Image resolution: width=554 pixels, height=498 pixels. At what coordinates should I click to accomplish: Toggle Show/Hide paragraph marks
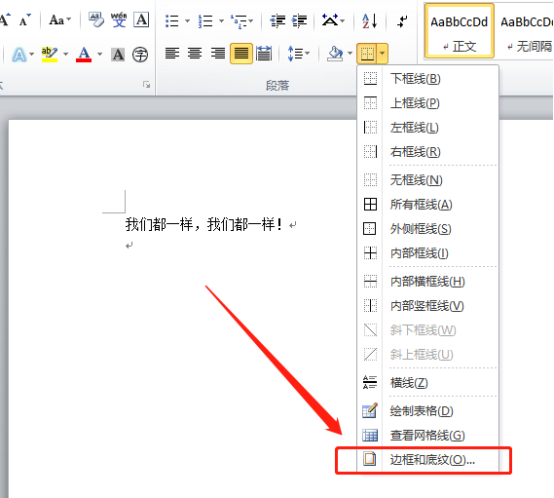coord(402,21)
